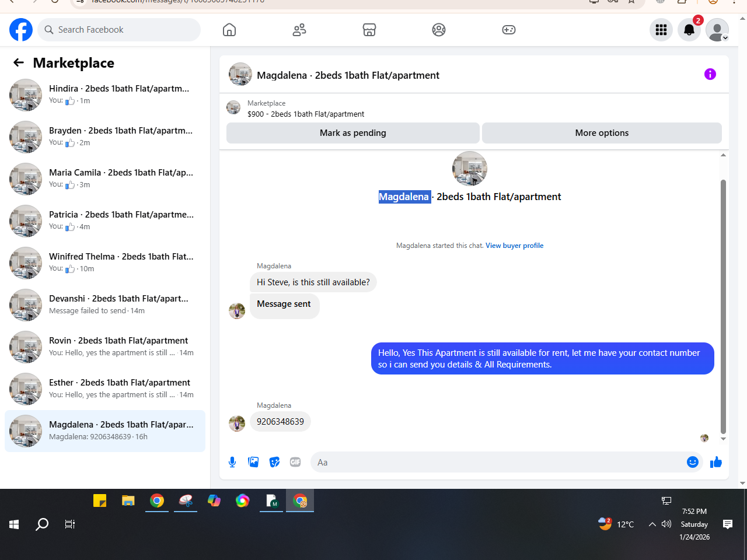Click the volume icon in system tray
The width and height of the screenshot is (747, 560).
666,524
